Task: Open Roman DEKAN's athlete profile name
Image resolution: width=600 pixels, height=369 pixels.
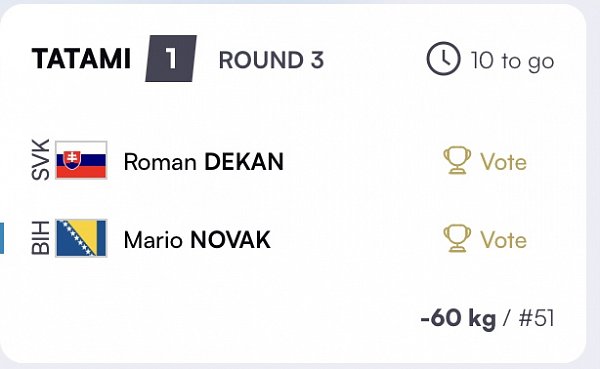Action: 204,162
